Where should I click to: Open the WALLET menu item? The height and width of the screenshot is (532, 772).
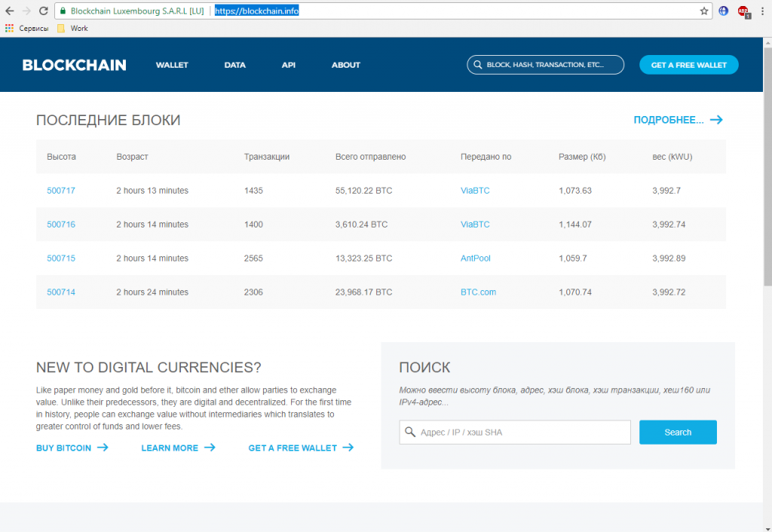click(x=172, y=65)
